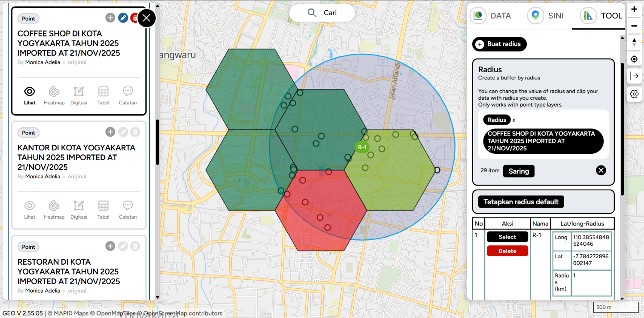The height and width of the screenshot is (318, 644).
Task: Click the locate-me target icon on the map
Action: 634,59
